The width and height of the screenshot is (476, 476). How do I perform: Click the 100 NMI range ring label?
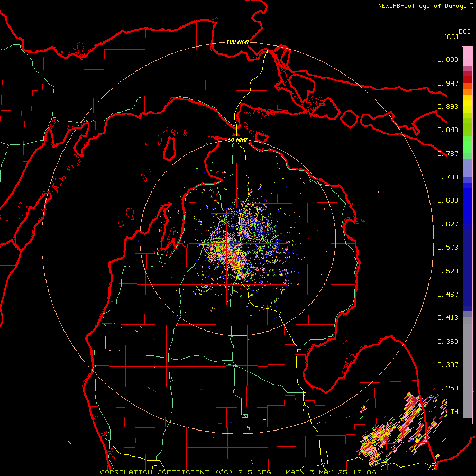pos(237,42)
